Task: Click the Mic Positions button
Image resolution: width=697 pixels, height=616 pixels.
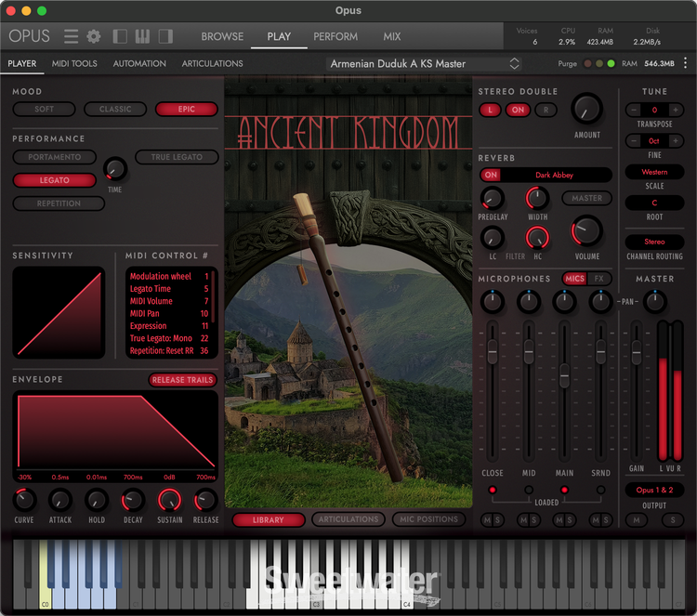Action: pyautogui.click(x=428, y=519)
